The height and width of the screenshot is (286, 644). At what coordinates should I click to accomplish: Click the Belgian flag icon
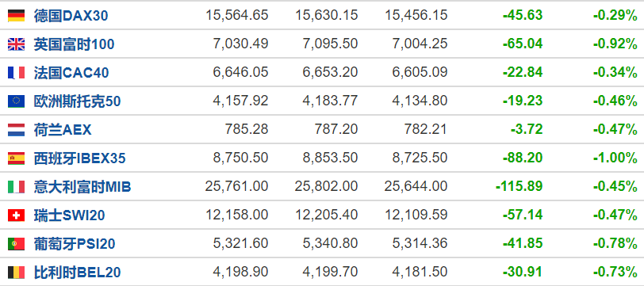(x=16, y=273)
